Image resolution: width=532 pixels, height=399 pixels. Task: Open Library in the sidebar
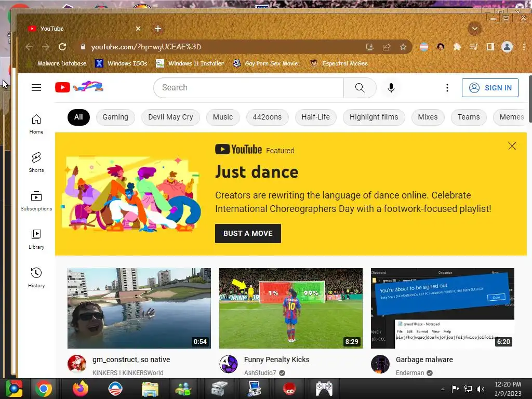36,240
